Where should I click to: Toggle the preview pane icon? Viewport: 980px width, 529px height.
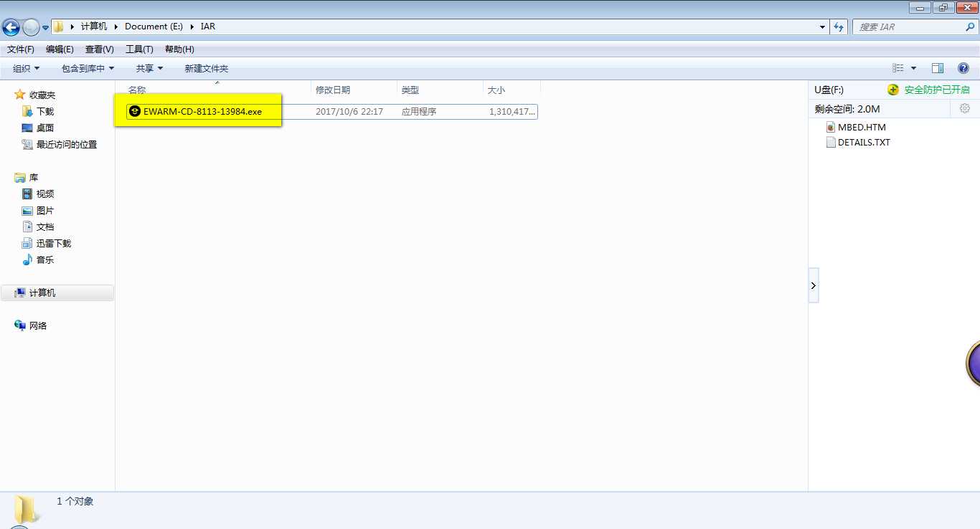point(938,68)
